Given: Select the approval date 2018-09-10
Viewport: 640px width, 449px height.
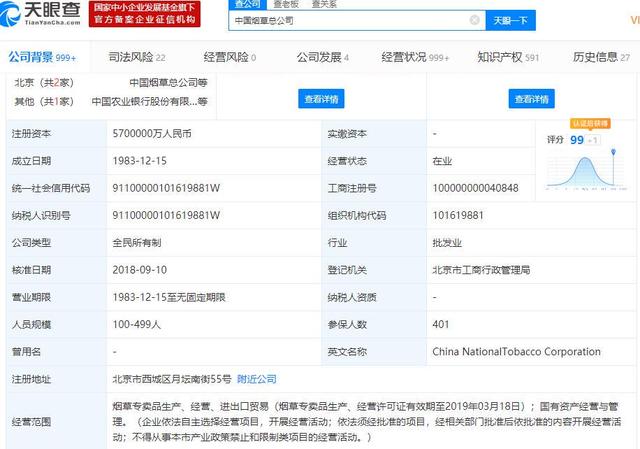Looking at the screenshot, I should (140, 270).
